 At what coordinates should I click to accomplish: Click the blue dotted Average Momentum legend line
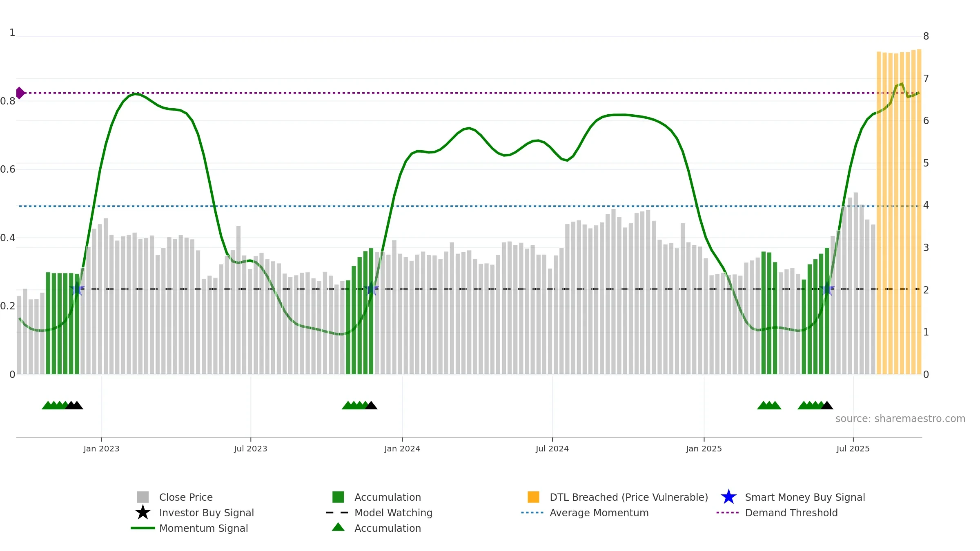point(532,513)
